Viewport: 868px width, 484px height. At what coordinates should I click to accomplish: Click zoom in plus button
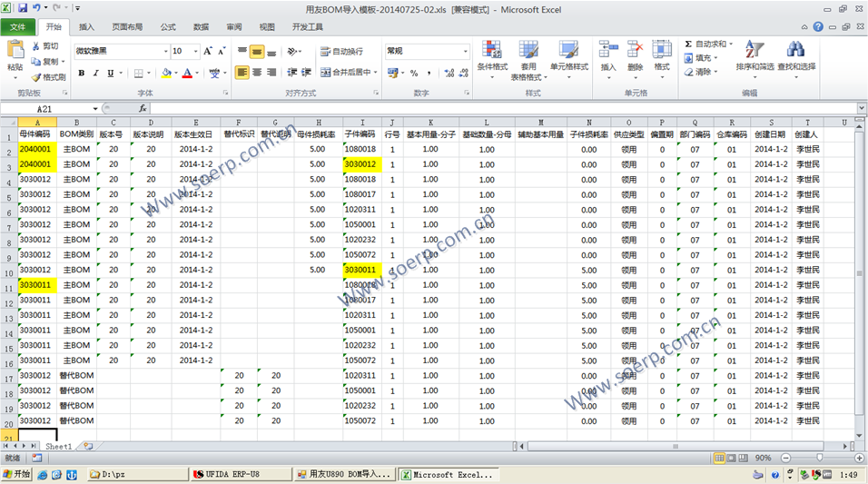(x=859, y=458)
